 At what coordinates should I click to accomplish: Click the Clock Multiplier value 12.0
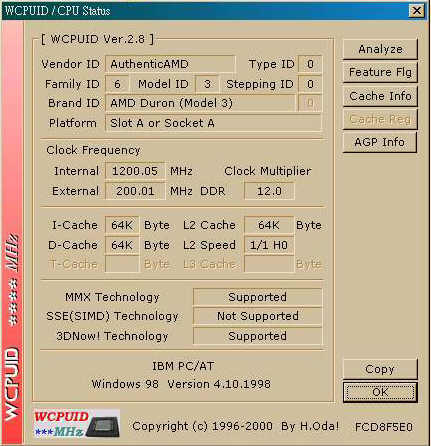[x=269, y=191]
